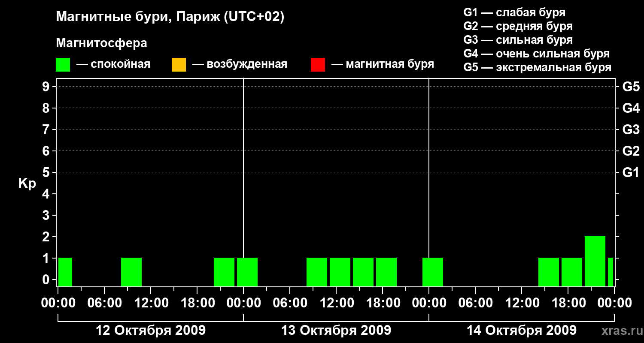Click the '14 Октября 2009' date label
The width and height of the screenshot is (644, 343).
(522, 330)
